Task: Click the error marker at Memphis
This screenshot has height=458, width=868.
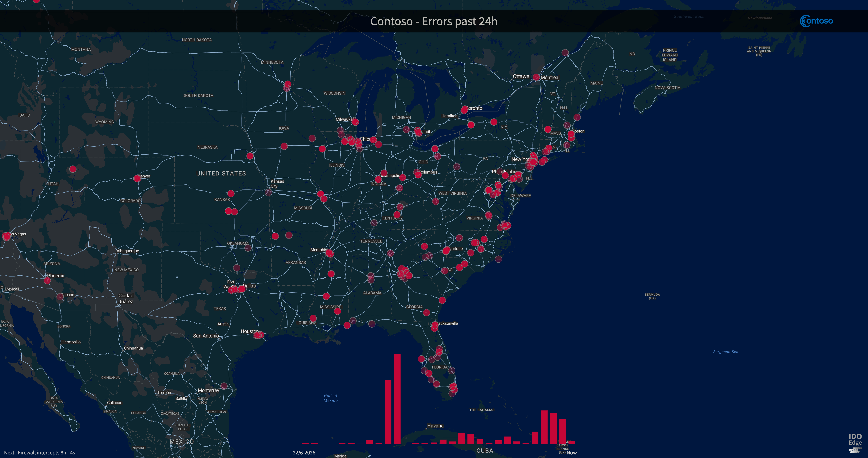Action: pyautogui.click(x=330, y=253)
